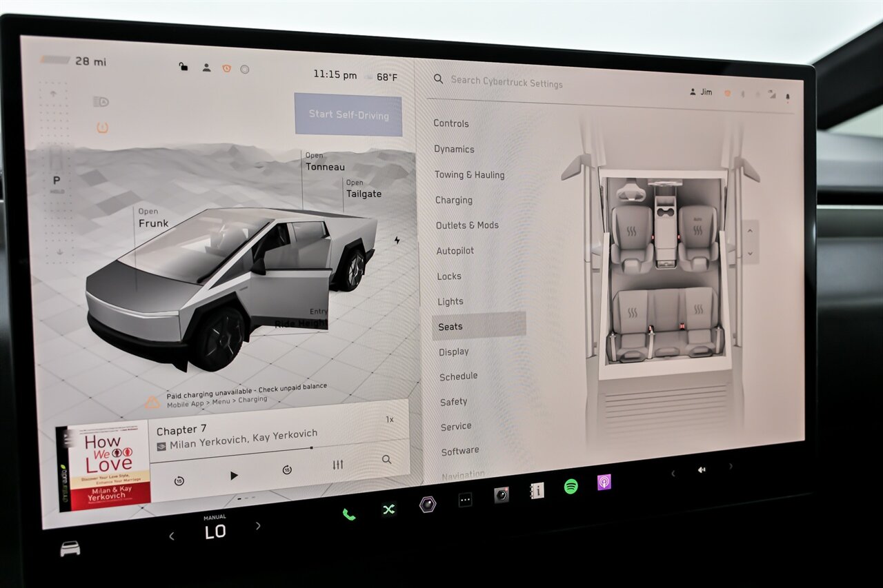
Task: Open the Apple Podcasts app icon
Action: (604, 483)
